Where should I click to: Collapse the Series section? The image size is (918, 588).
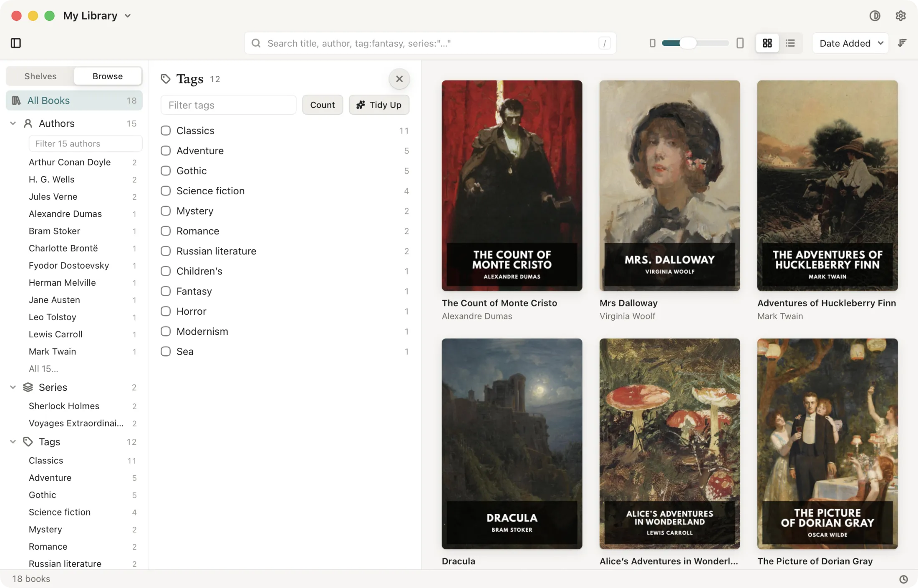click(13, 387)
